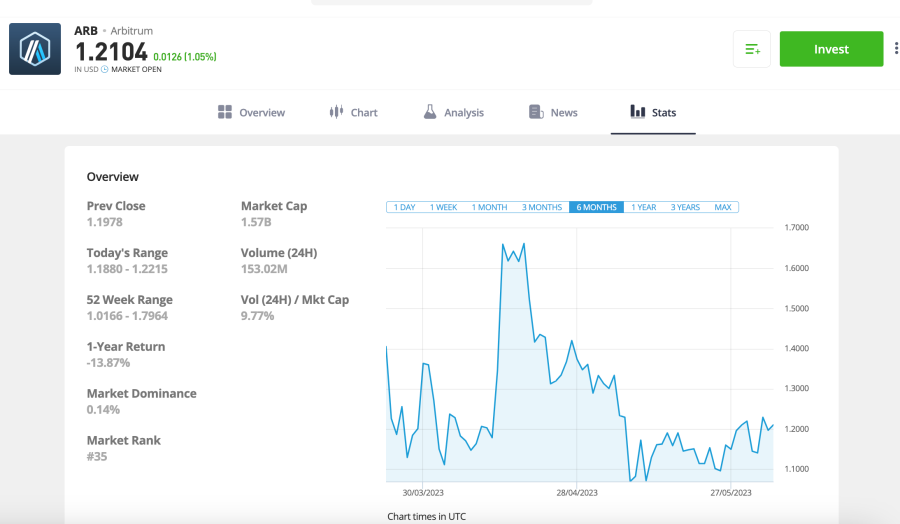Invest in Arbitrum with green button
900x524 pixels.
pos(831,49)
